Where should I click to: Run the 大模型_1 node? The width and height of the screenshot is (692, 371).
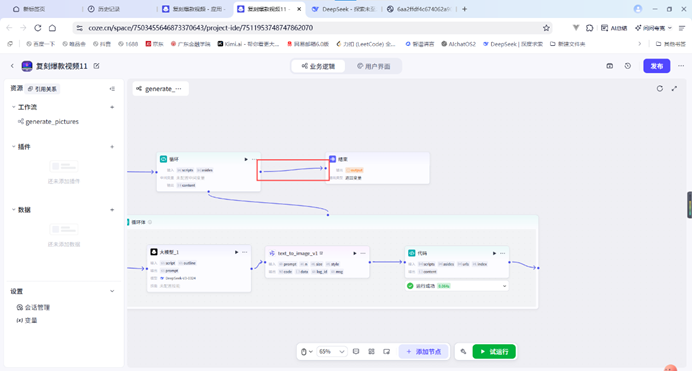[237, 252]
